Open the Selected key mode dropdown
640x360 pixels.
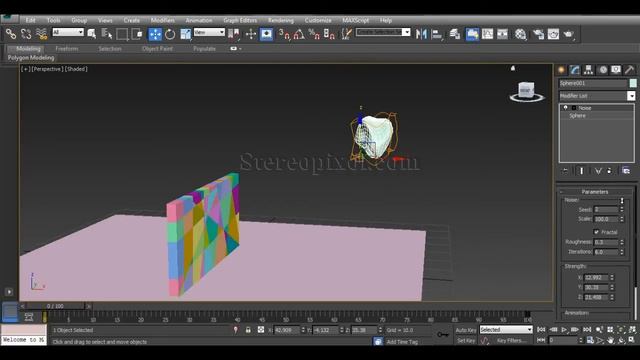point(506,329)
